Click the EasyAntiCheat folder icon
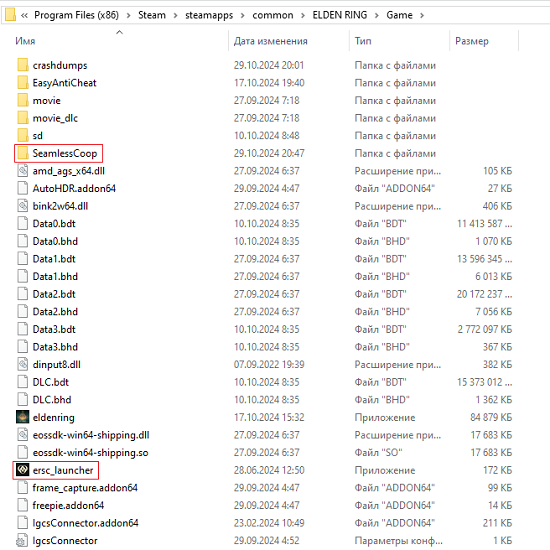 coord(23,82)
